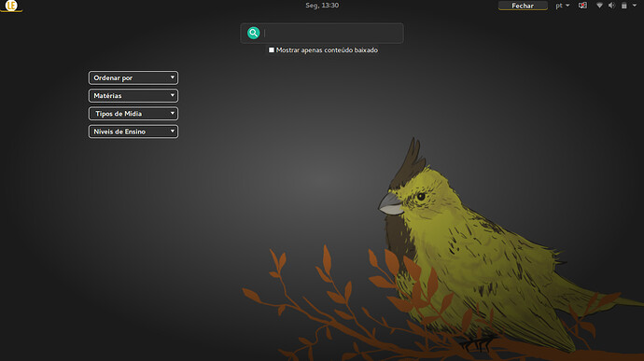
Task: Click the Fechar button
Action: pyautogui.click(x=523, y=6)
